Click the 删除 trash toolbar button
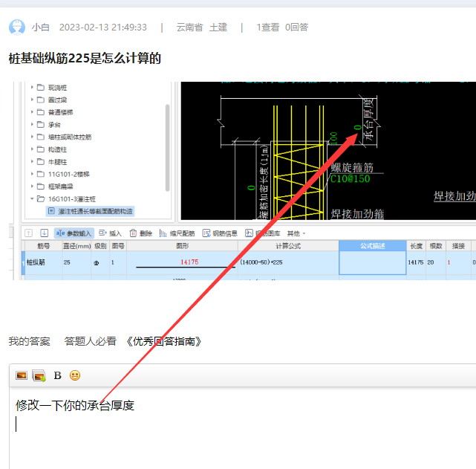This screenshot has width=476, height=469. click(141, 233)
